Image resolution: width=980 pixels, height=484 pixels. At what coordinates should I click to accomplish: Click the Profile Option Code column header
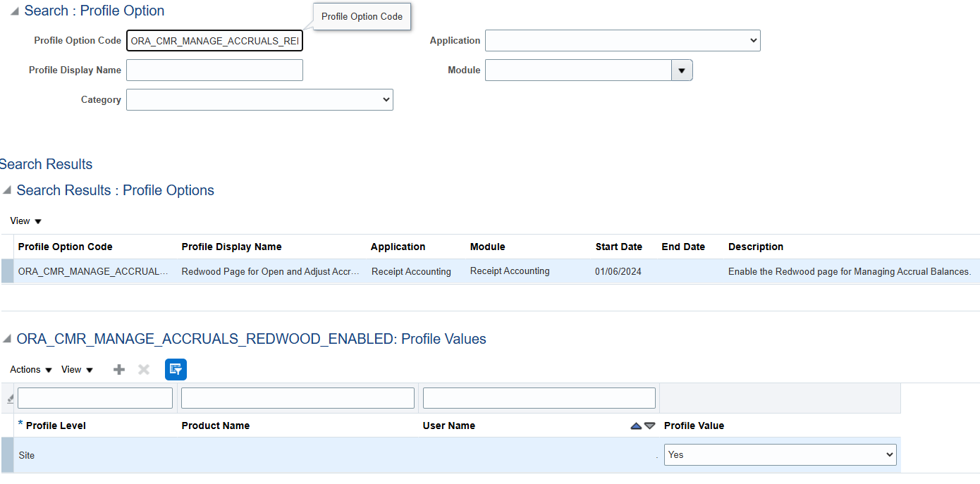(65, 247)
